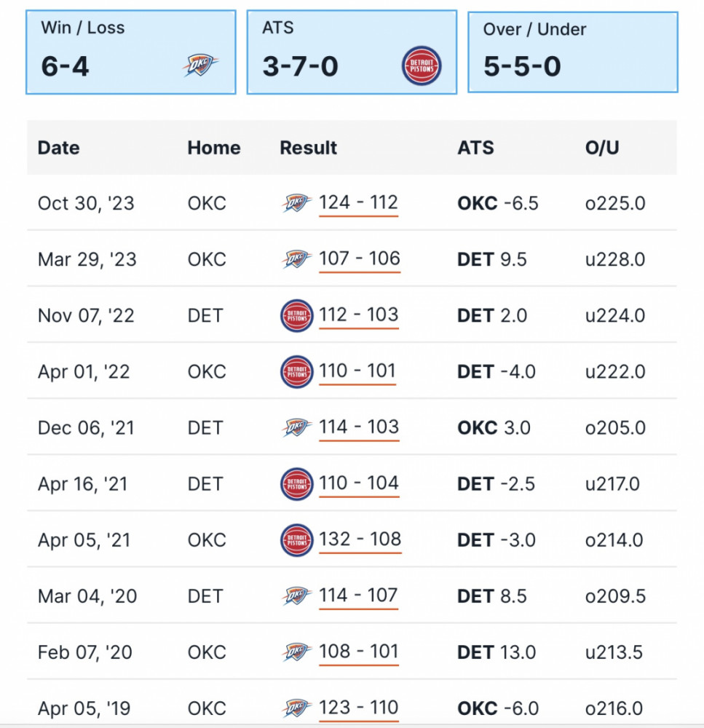Click Pistons logo in Nov 07, '22 row
This screenshot has height=728, width=704.
(x=296, y=316)
